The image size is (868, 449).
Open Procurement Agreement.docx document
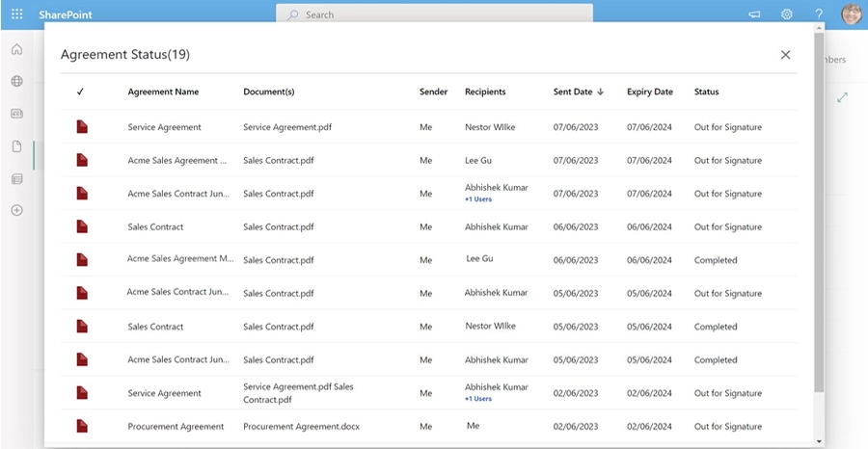(301, 426)
